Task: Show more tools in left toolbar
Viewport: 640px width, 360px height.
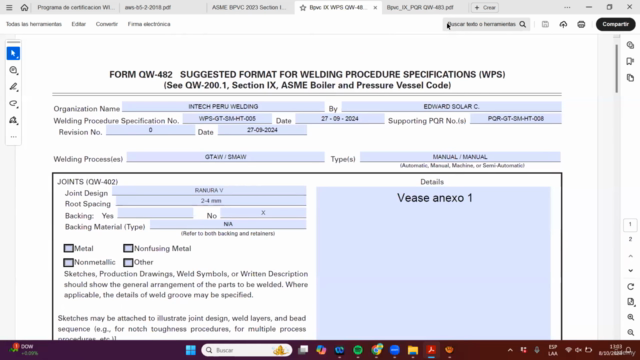Action: [13, 137]
